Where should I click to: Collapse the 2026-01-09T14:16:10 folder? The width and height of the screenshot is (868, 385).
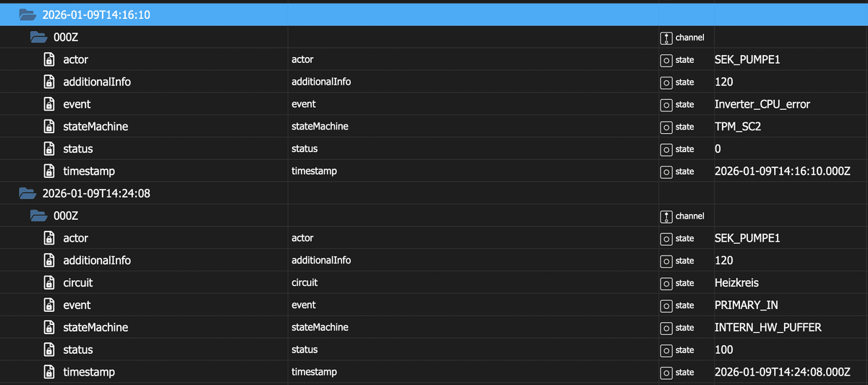[27, 14]
